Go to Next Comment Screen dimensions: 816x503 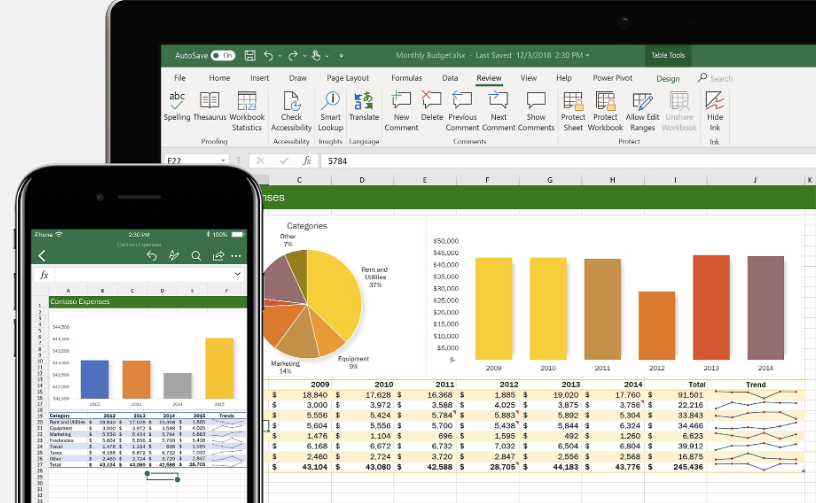499,111
